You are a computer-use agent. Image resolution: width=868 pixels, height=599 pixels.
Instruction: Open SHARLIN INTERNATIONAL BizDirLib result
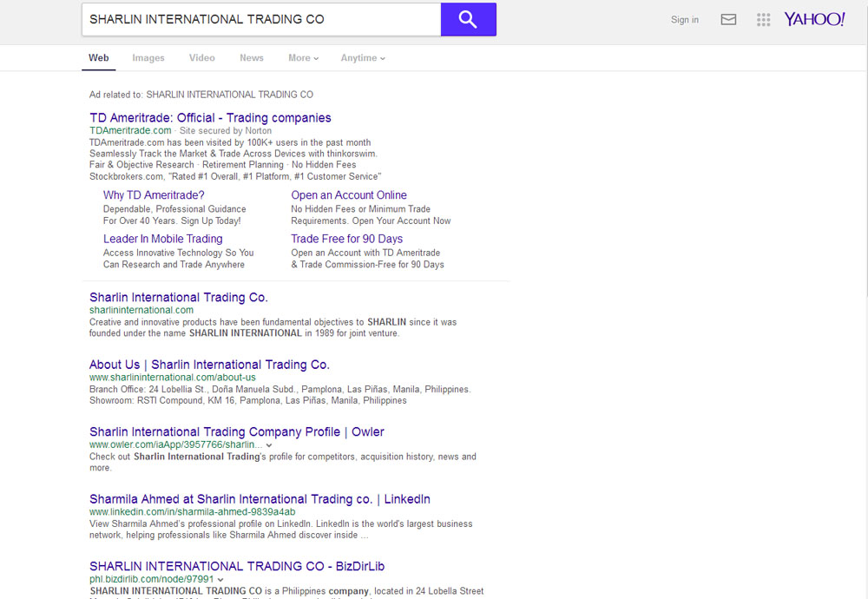(x=237, y=566)
